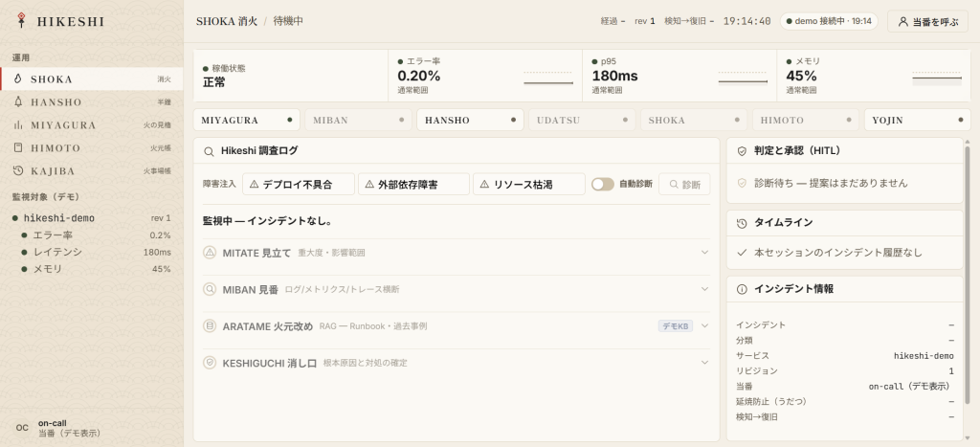Click the KESHIGUCHI 消し口 shield icon
980x447 pixels.
[x=210, y=363]
